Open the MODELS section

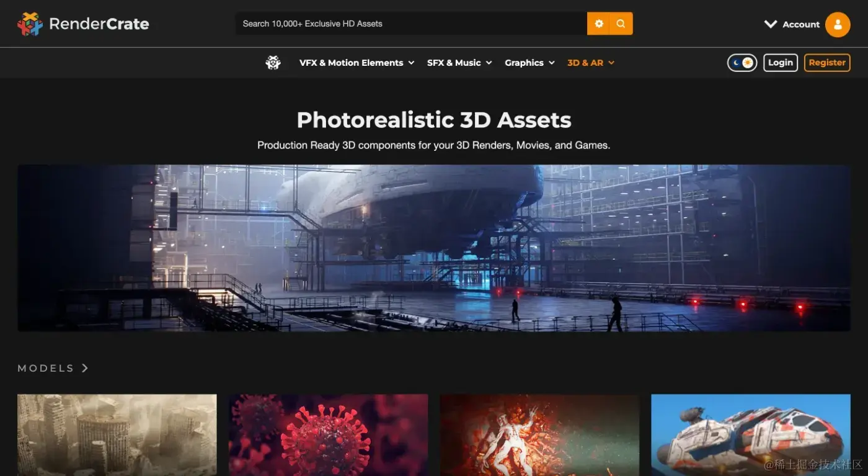45,367
